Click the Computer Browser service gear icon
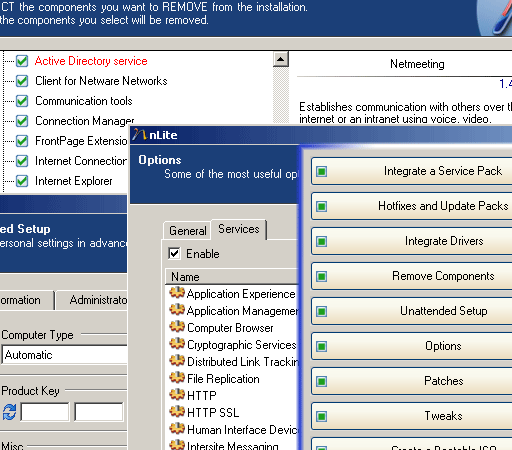 pos(177,327)
